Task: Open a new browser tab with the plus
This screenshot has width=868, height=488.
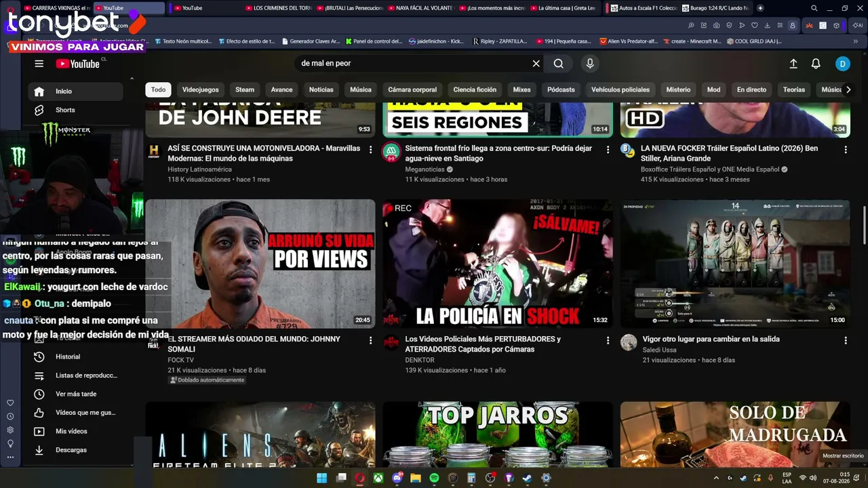Action: (x=760, y=8)
